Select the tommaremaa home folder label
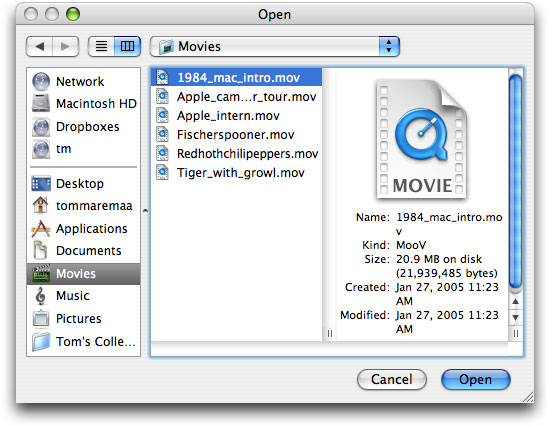 (x=94, y=205)
